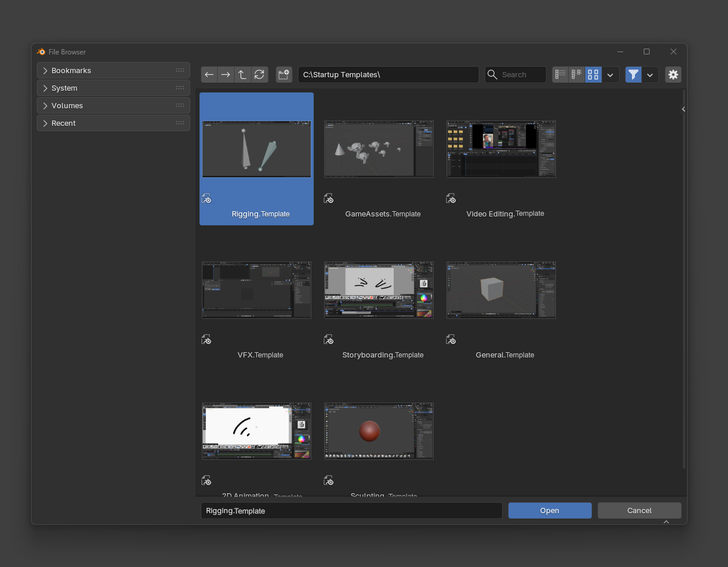728x567 pixels.
Task: Select the Video Editing.Template thumbnail
Action: click(x=501, y=149)
